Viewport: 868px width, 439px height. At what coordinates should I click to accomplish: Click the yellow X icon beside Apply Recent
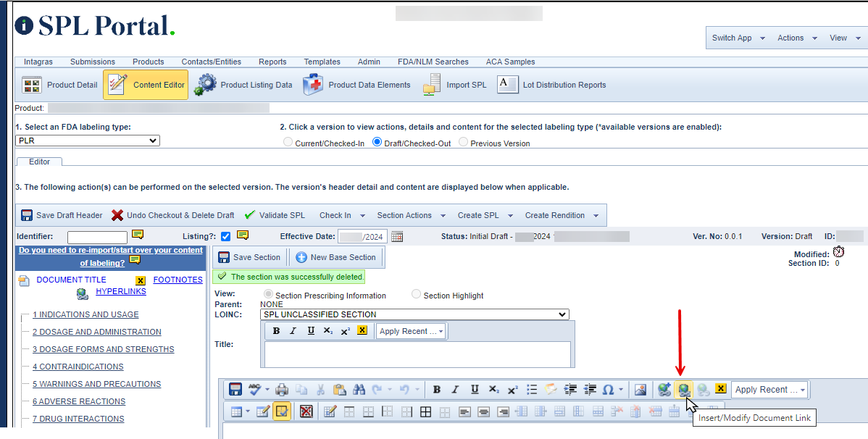(721, 388)
